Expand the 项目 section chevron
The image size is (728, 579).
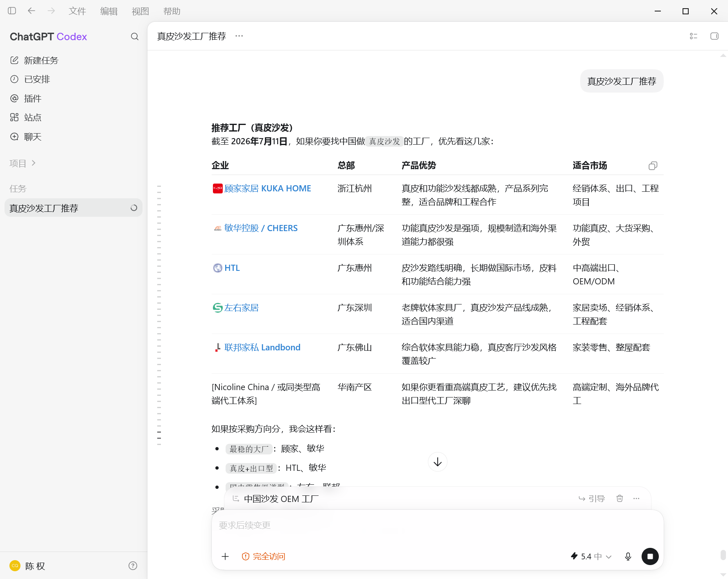click(x=34, y=163)
